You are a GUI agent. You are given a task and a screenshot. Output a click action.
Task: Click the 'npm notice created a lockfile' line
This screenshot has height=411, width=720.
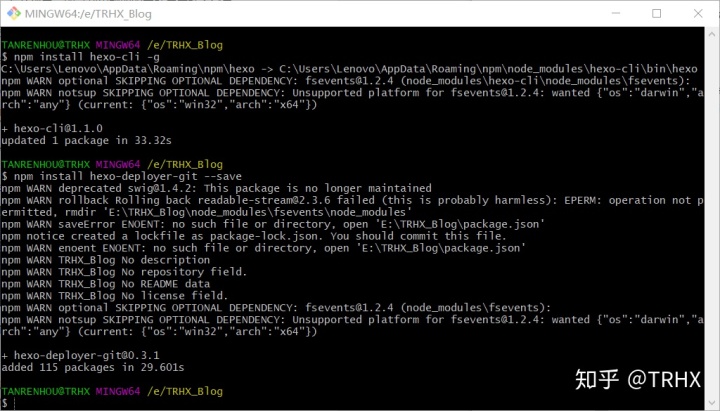253,236
